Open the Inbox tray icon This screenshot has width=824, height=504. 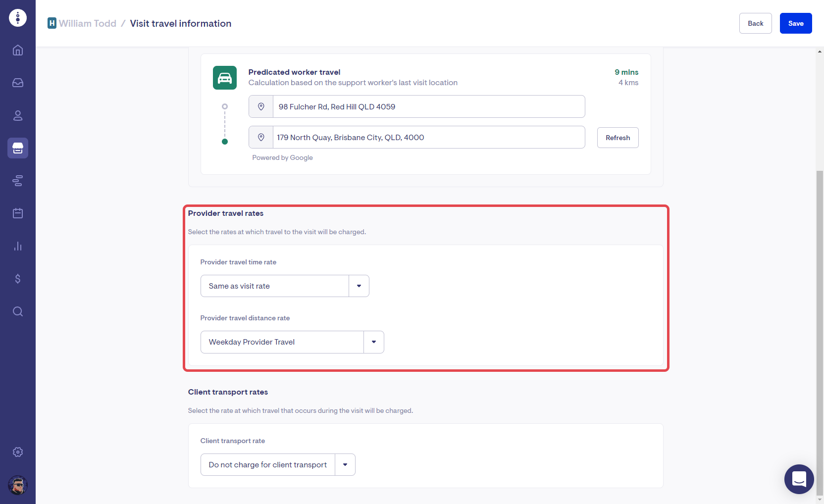[18, 83]
